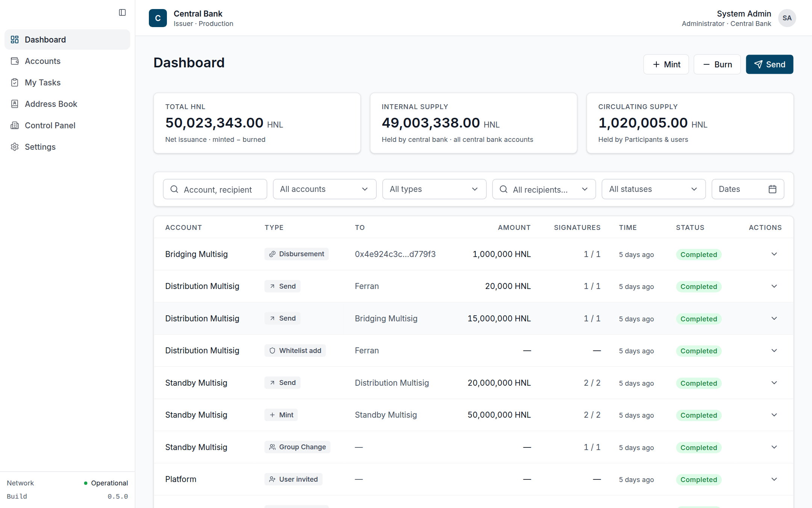Image resolution: width=812 pixels, height=508 pixels.
Task: Open the SA user avatar
Action: pyautogui.click(x=787, y=18)
